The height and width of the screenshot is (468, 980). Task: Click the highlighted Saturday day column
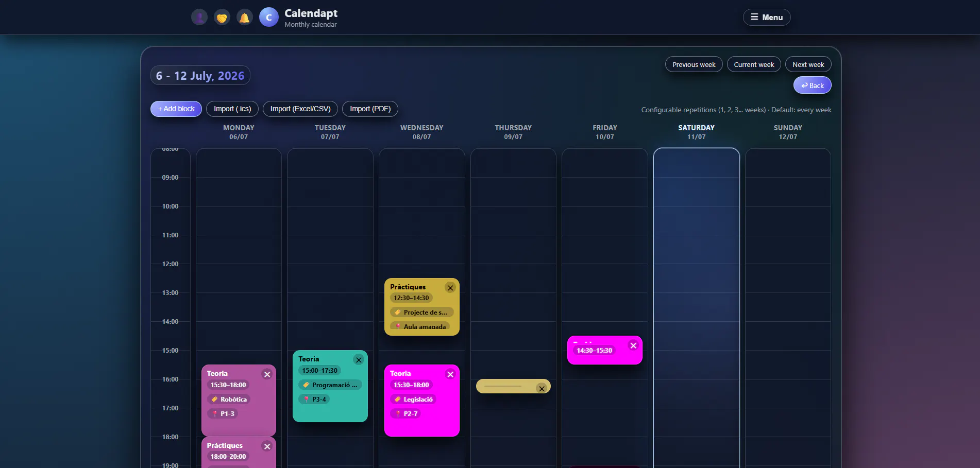696,308
